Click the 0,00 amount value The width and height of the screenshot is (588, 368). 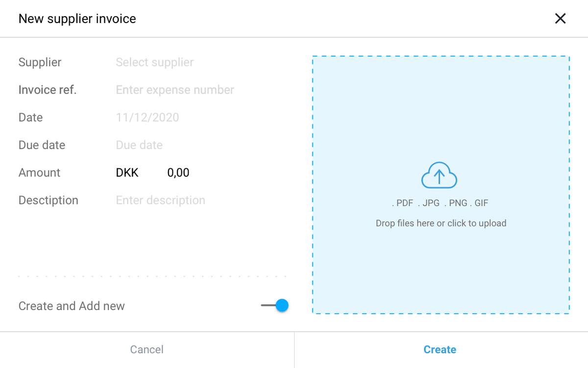pyautogui.click(x=178, y=173)
